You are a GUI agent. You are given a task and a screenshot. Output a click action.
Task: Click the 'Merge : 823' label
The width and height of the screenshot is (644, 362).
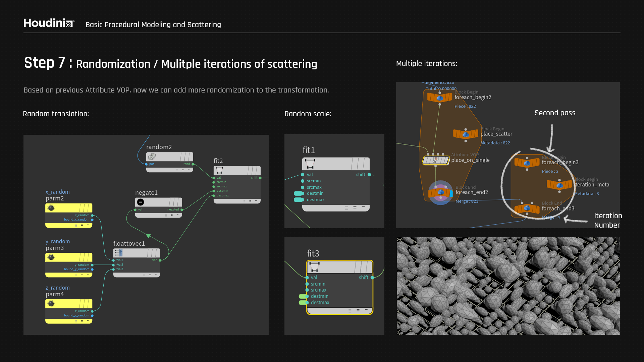467,201
